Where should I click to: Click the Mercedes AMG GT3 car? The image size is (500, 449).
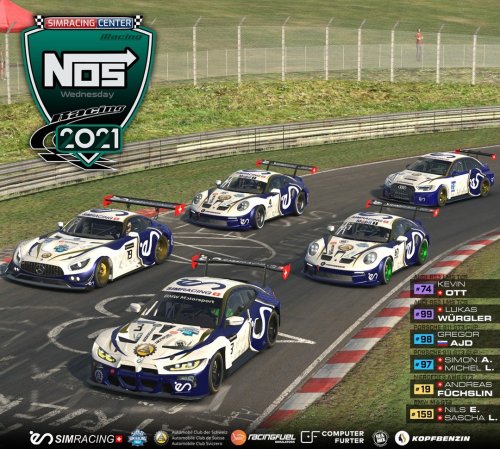pos(89,247)
